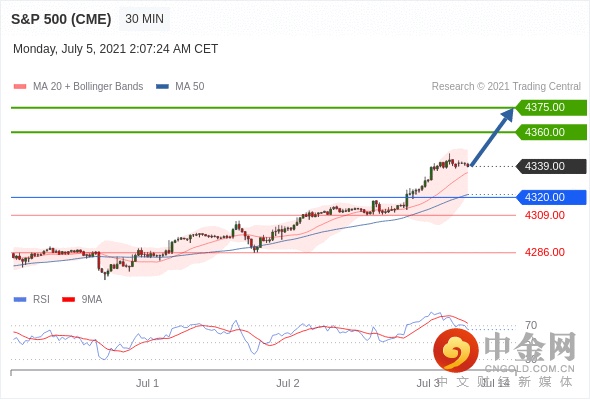The height and width of the screenshot is (400, 590).
Task: Click the 9MA legend red swatch
Action: [68, 300]
